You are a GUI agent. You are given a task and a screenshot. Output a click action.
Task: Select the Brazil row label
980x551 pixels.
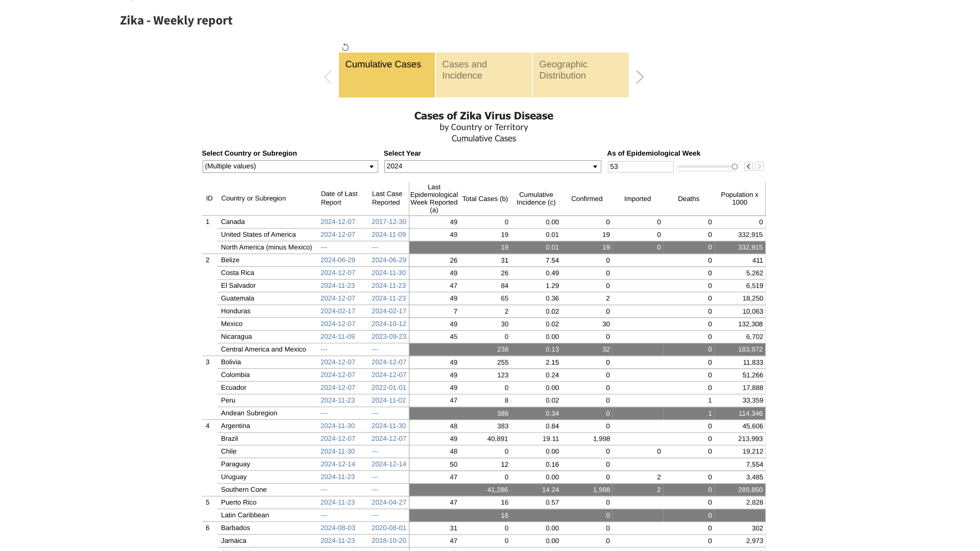tap(229, 439)
